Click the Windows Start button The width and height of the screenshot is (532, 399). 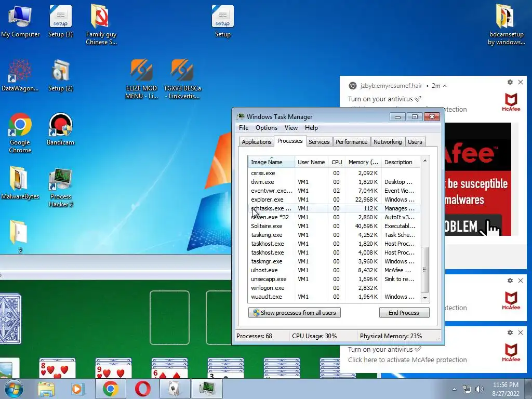(x=14, y=389)
